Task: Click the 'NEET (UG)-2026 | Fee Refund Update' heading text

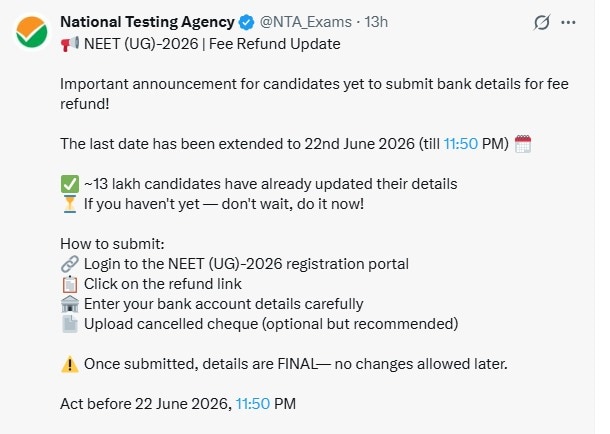Action: pyautogui.click(x=212, y=44)
